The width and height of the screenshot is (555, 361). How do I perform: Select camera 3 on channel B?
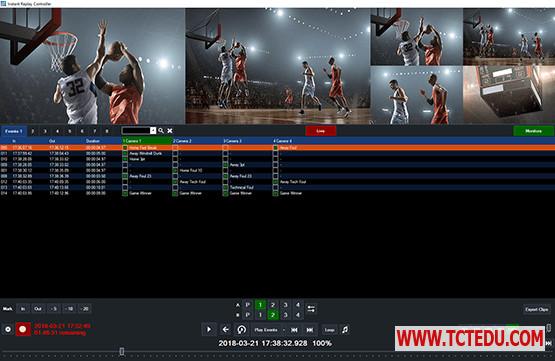click(x=285, y=315)
